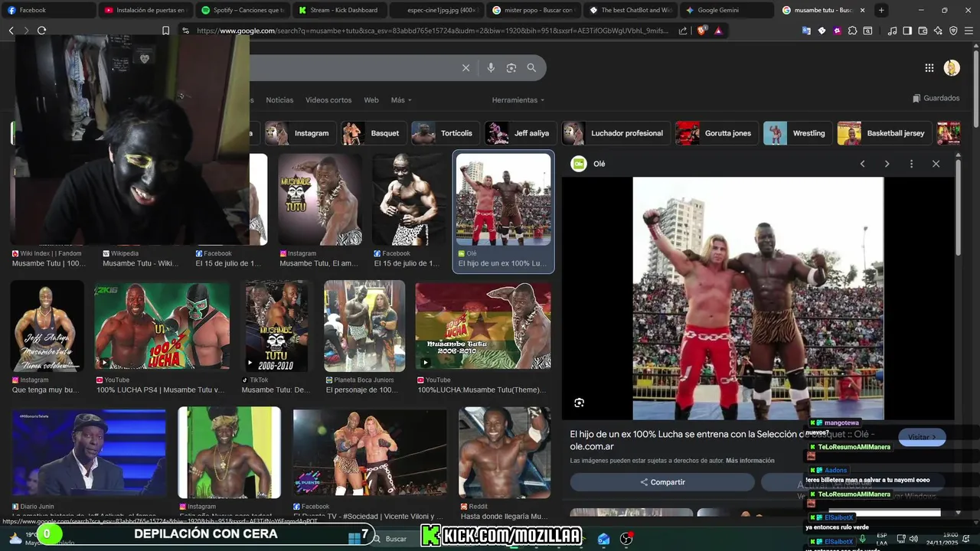
Task: Click the share page icon in address bar
Action: pyautogui.click(x=683, y=31)
